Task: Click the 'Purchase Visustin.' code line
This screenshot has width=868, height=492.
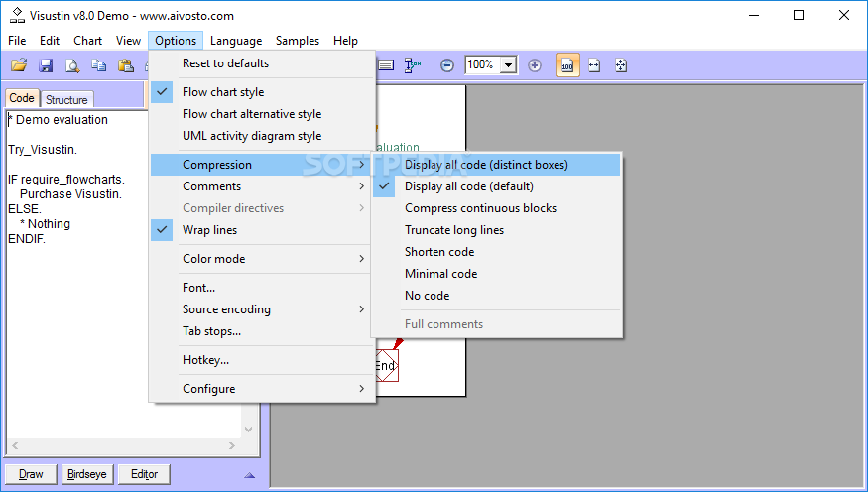Action: pyautogui.click(x=70, y=194)
